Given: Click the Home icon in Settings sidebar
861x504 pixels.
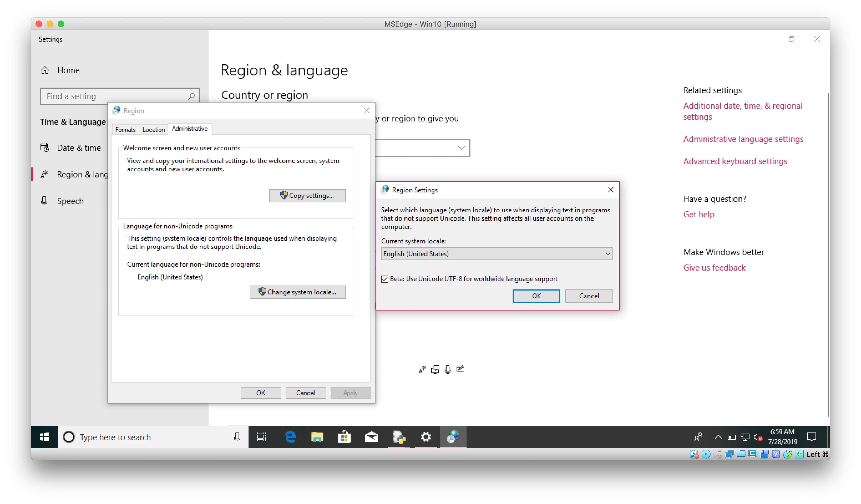Looking at the screenshot, I should pyautogui.click(x=45, y=70).
